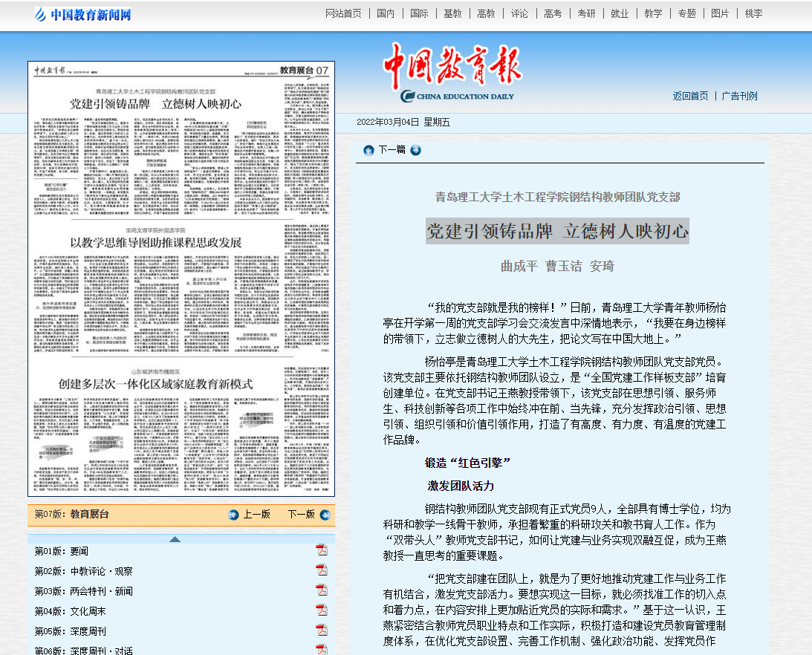Image resolution: width=812 pixels, height=655 pixels.
Task: Open the 广告刊例 link
Action: [739, 96]
